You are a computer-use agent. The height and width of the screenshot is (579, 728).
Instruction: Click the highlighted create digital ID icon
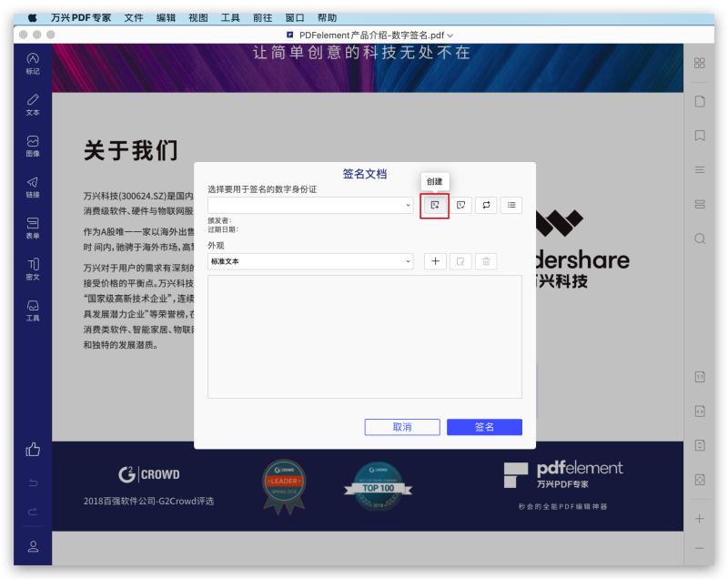(x=434, y=206)
